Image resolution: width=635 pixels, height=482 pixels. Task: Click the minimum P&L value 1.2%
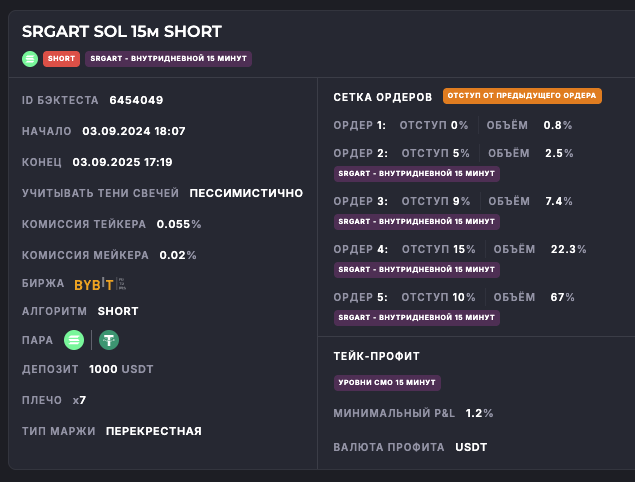[x=479, y=413]
